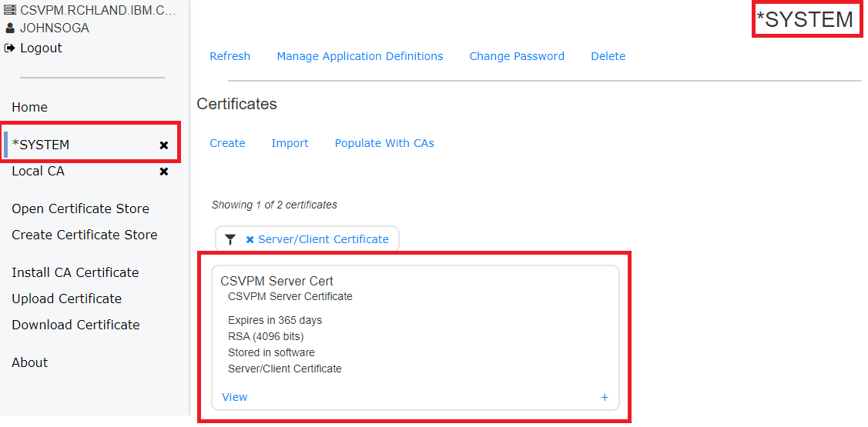Remove the Server/Client Certificate filter

(x=250, y=239)
